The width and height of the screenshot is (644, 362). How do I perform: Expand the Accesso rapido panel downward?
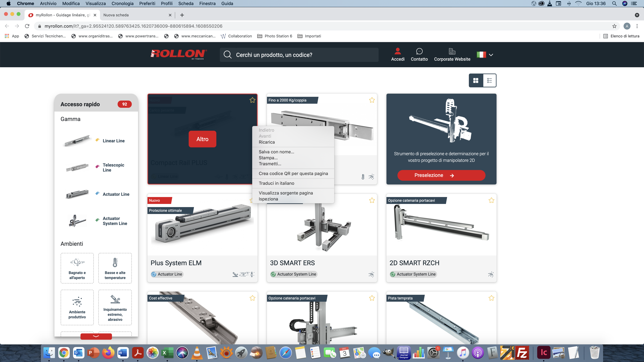pyautogui.click(x=96, y=336)
